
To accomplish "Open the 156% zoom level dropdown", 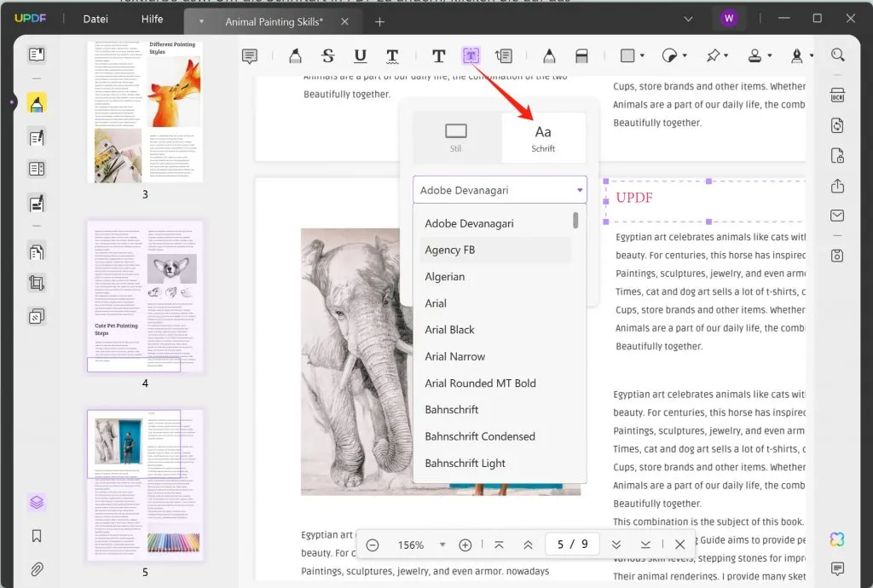I will point(442,545).
